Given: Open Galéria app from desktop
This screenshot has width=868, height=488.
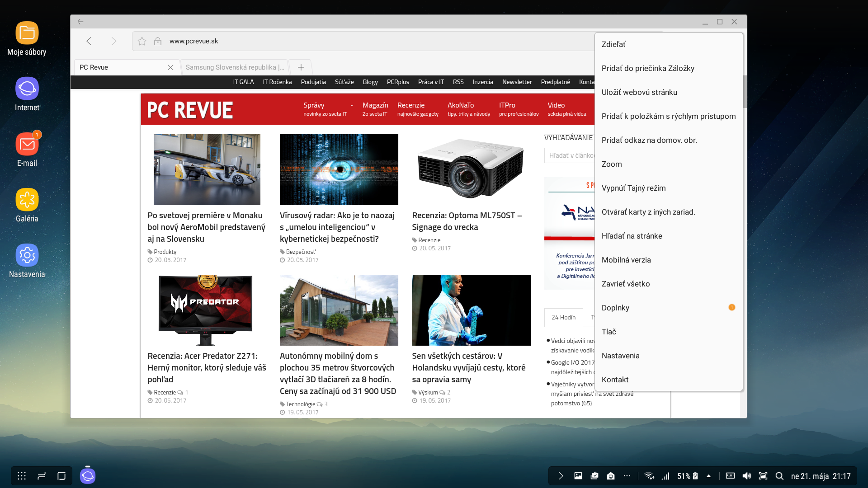Looking at the screenshot, I should pos(27,200).
